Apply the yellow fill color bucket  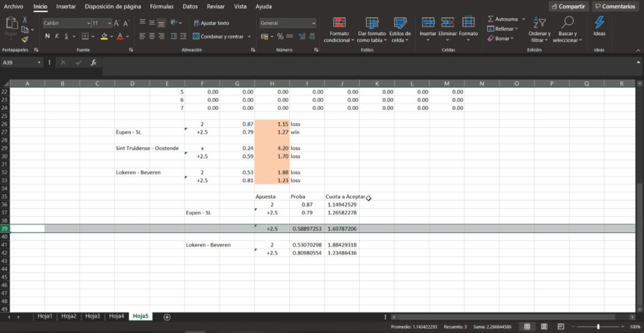point(104,36)
